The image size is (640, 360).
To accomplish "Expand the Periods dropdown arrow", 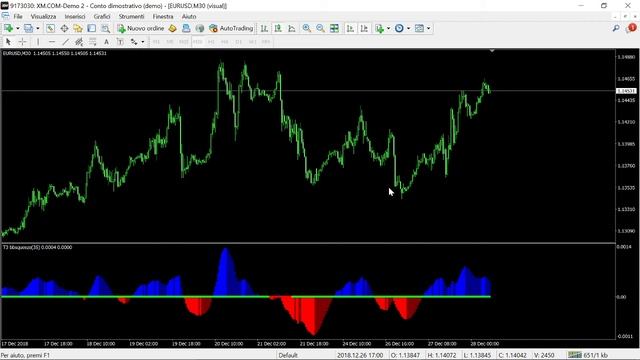I will (x=408, y=28).
